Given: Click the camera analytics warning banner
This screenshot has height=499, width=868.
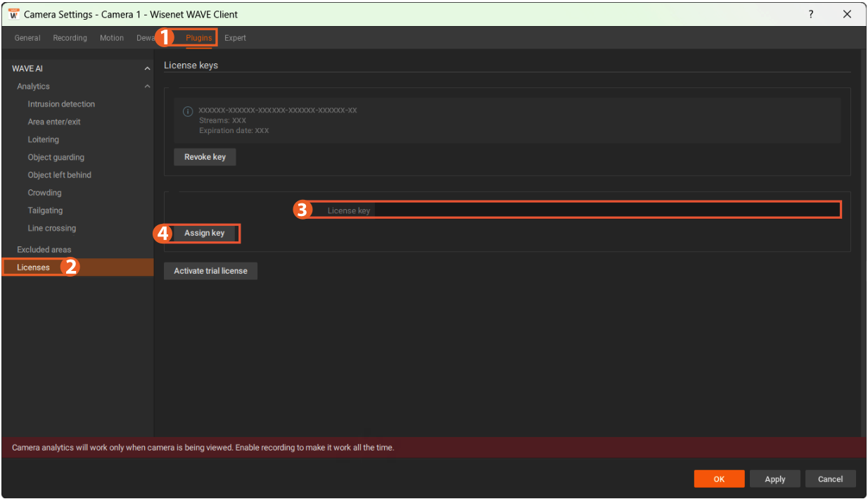Looking at the screenshot, I should coord(433,448).
